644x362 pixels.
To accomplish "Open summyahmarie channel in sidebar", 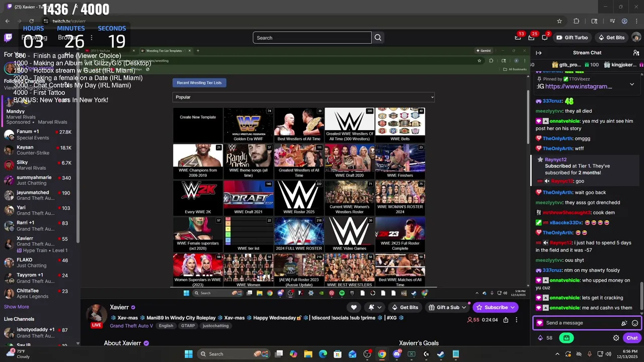I will click(x=39, y=180).
